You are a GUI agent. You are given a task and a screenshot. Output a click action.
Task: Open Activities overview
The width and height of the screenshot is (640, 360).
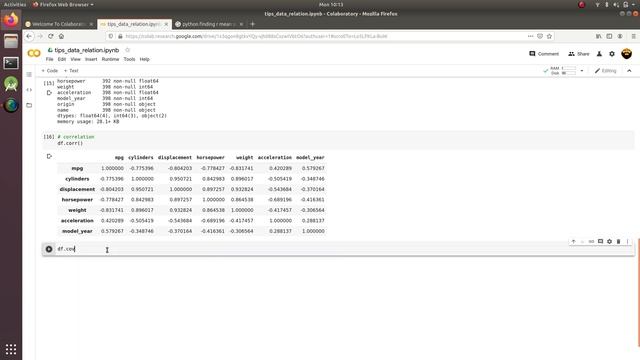15,4
